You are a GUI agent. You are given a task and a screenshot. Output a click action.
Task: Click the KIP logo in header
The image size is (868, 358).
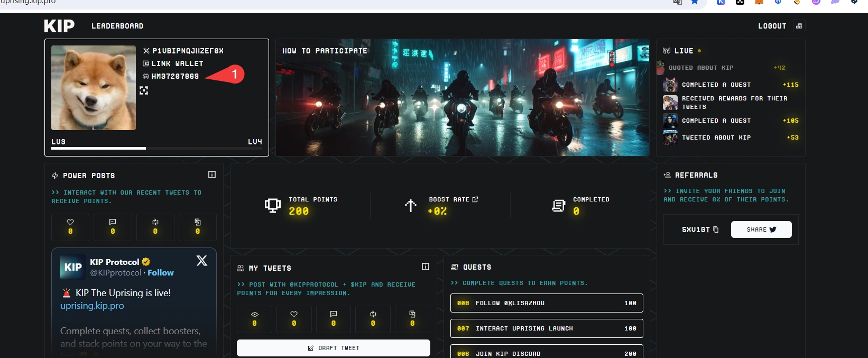(59, 26)
